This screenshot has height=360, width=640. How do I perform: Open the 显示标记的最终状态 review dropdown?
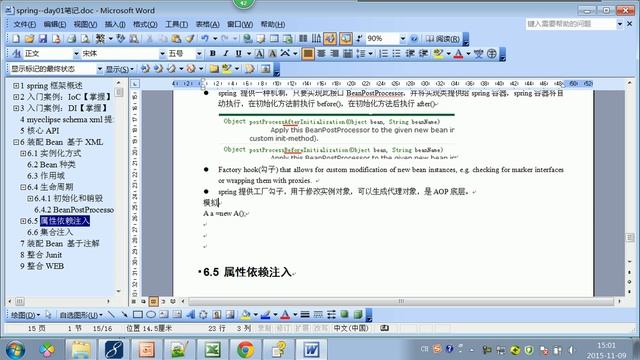(x=99, y=69)
